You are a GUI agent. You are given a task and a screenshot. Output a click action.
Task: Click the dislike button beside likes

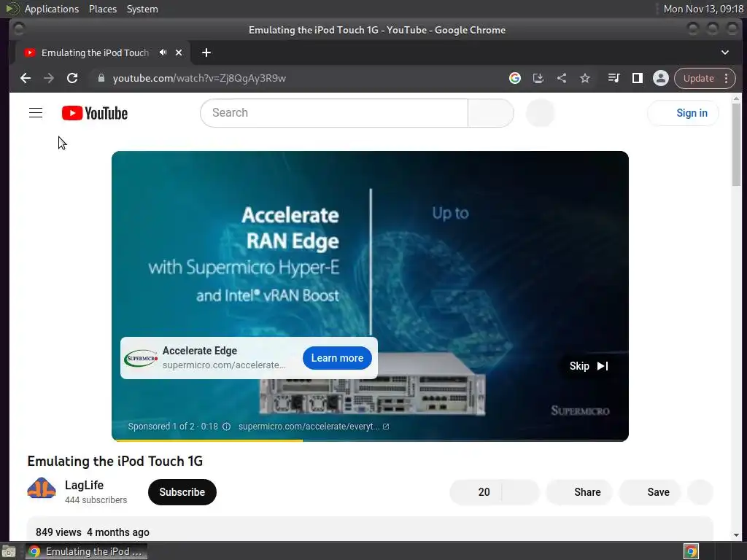point(521,492)
